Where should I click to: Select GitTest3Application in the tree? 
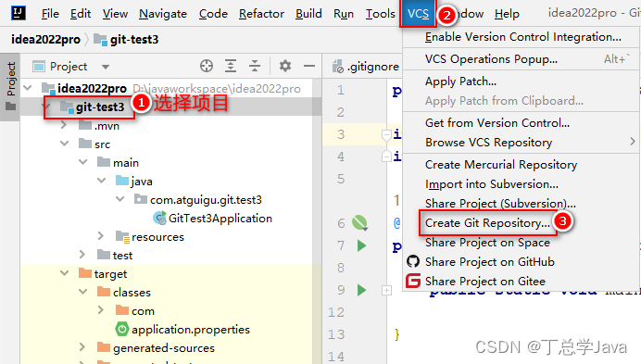click(220, 218)
